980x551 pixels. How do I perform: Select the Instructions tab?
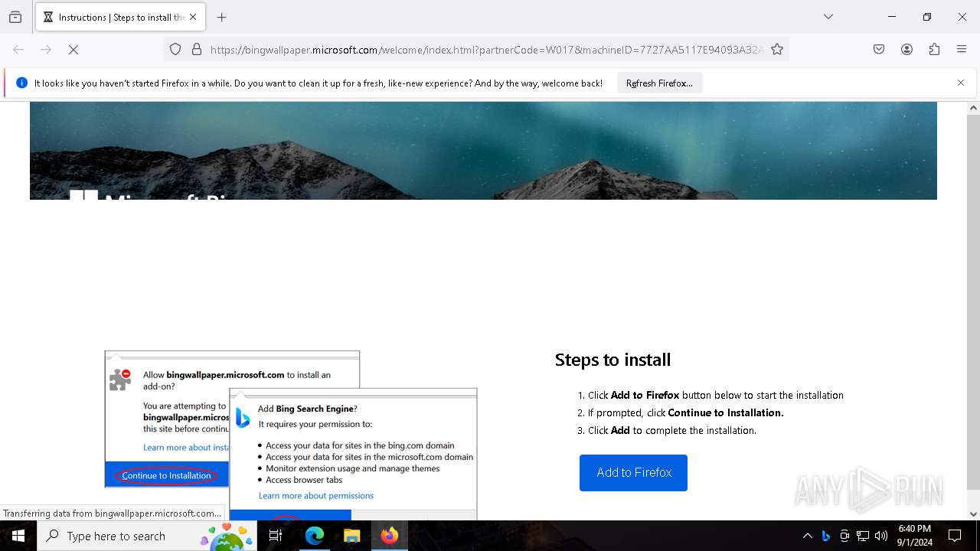(119, 17)
